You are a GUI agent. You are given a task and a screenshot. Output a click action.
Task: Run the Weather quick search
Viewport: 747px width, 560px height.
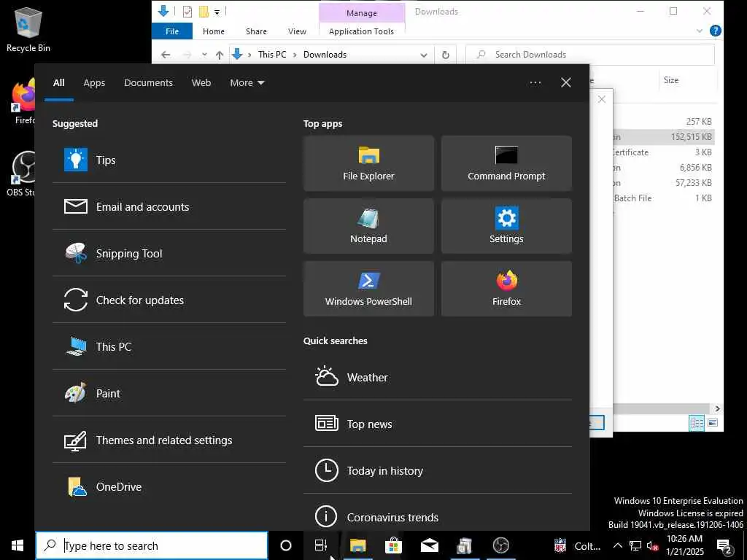tap(438, 377)
